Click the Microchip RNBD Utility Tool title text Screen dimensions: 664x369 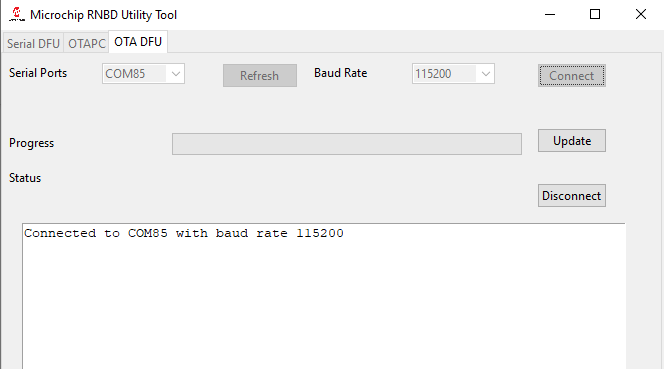103,15
